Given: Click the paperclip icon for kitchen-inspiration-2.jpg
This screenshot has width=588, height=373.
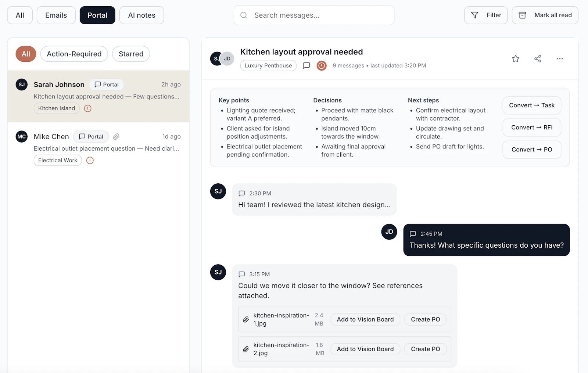Looking at the screenshot, I should [246, 349].
